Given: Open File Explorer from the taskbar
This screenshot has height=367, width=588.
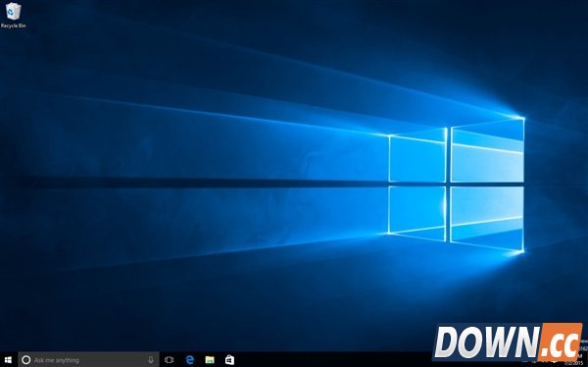Looking at the screenshot, I should pos(210,360).
